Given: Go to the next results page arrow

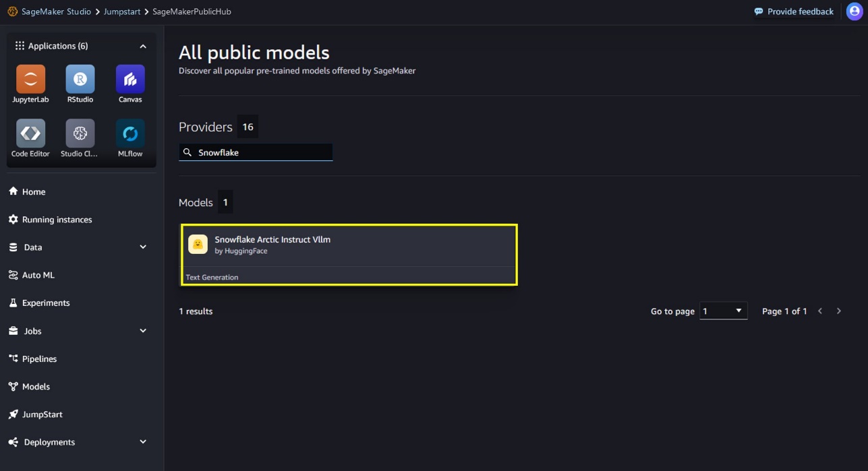Looking at the screenshot, I should (x=839, y=311).
